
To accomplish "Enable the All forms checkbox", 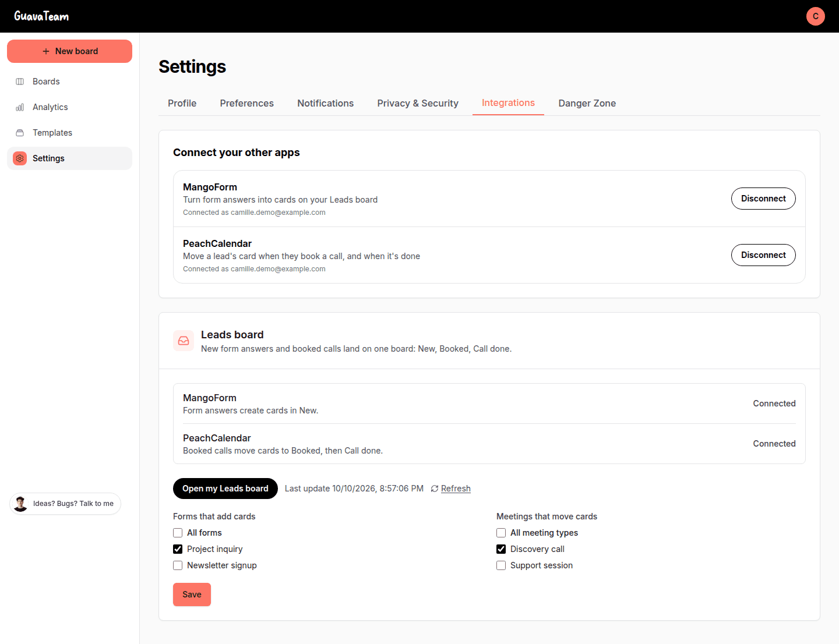I will click(x=178, y=533).
